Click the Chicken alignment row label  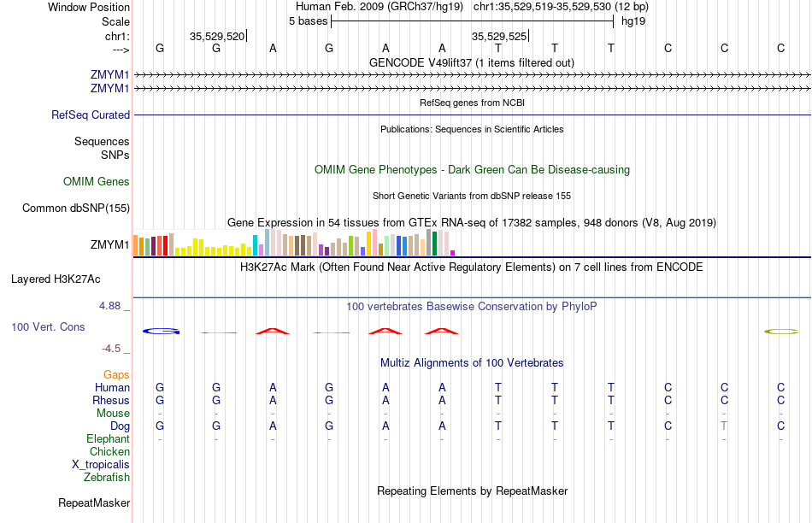click(109, 451)
